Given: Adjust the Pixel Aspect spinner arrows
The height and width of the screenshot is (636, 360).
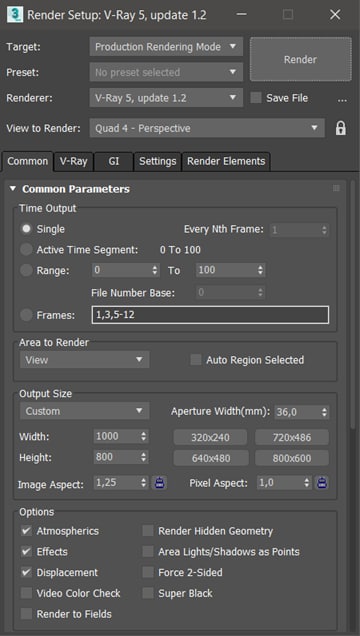Looking at the screenshot, I should (x=306, y=483).
